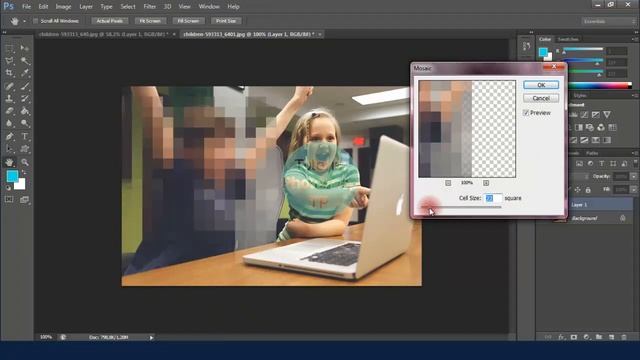Click the Cell Size slider track
Viewport: 640px width, 360px height.
(x=461, y=207)
